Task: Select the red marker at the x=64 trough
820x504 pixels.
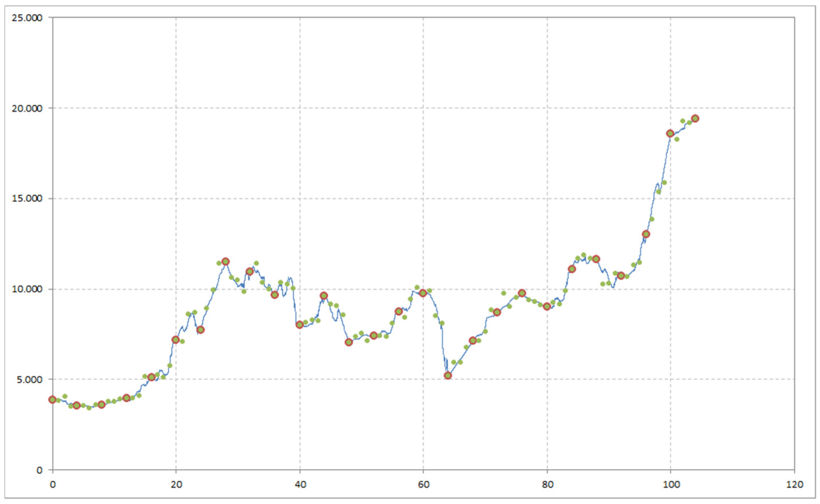Action: (448, 375)
